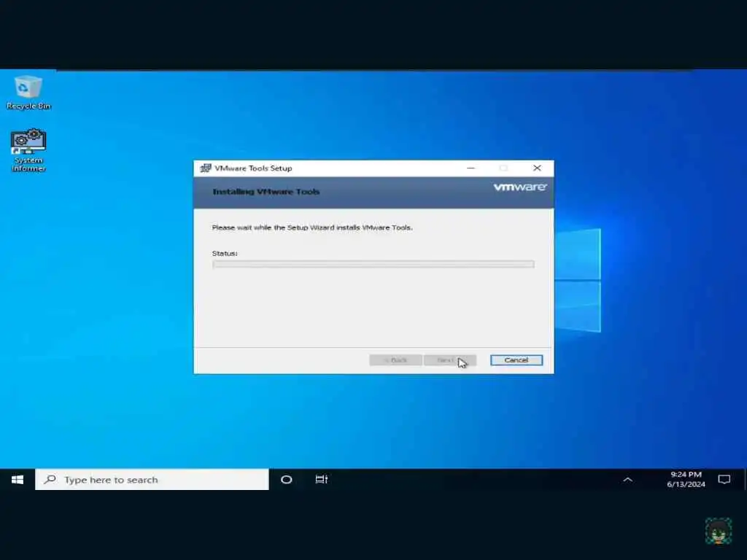The width and height of the screenshot is (747, 560).
Task: Show hidden system tray icons
Action: pos(628,480)
